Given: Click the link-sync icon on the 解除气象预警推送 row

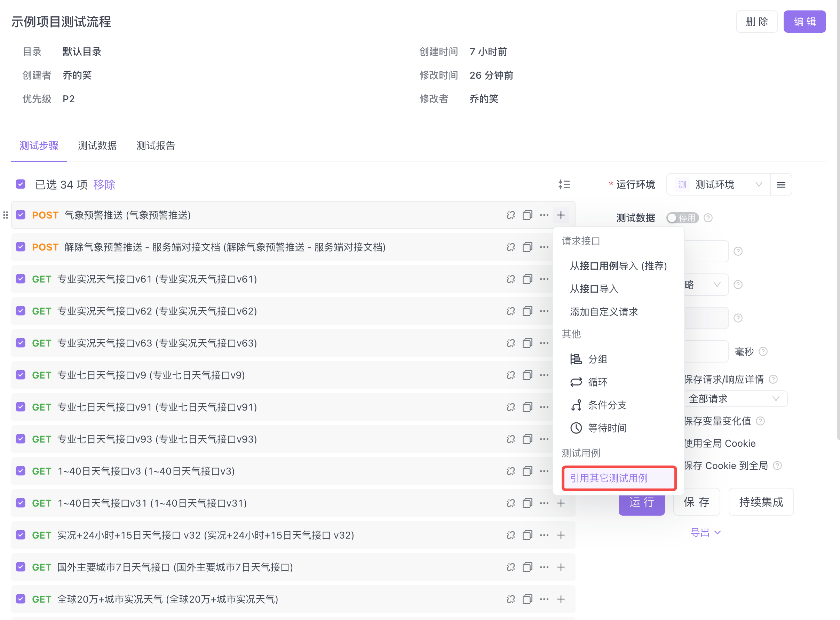Looking at the screenshot, I should point(510,247).
